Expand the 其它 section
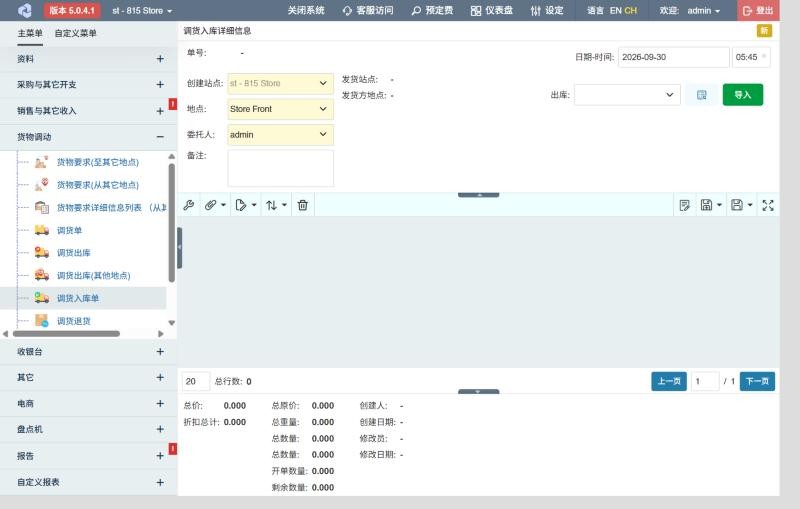 [89, 377]
